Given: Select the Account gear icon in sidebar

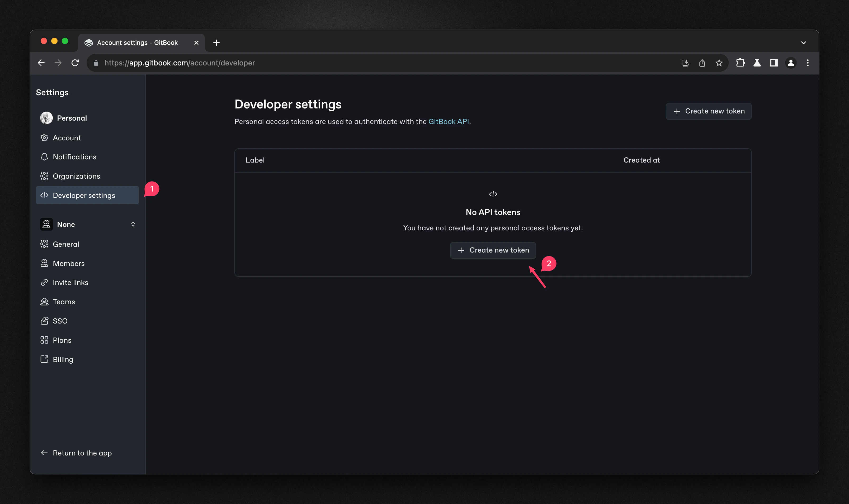Looking at the screenshot, I should point(45,137).
